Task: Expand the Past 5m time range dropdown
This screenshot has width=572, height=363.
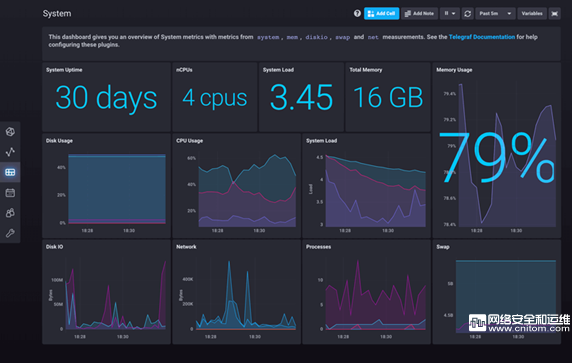Action: coord(495,13)
